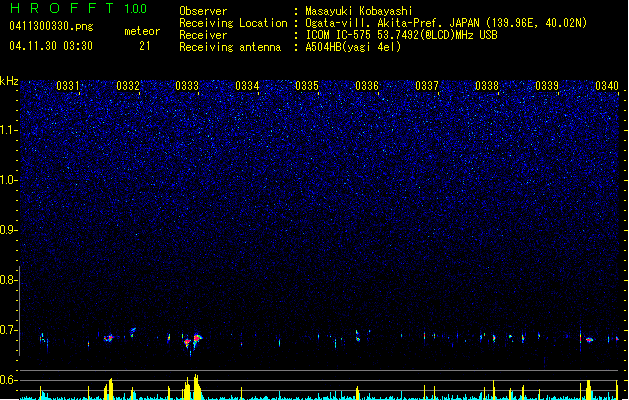Click the 0334 time marker
The image size is (629, 400).
click(247, 86)
